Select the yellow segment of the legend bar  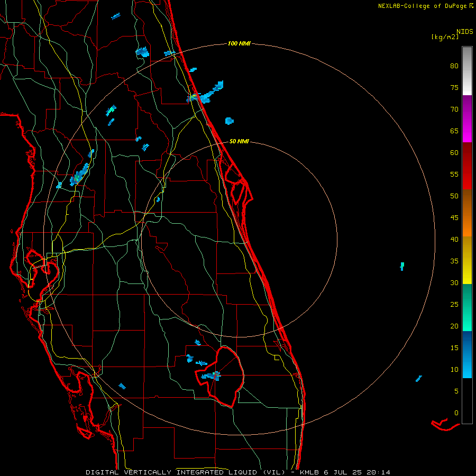click(467, 260)
